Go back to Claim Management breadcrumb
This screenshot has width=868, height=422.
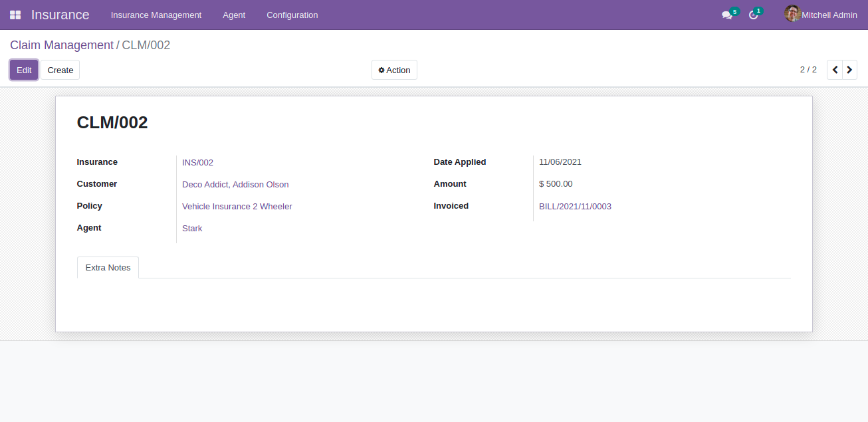(x=62, y=45)
